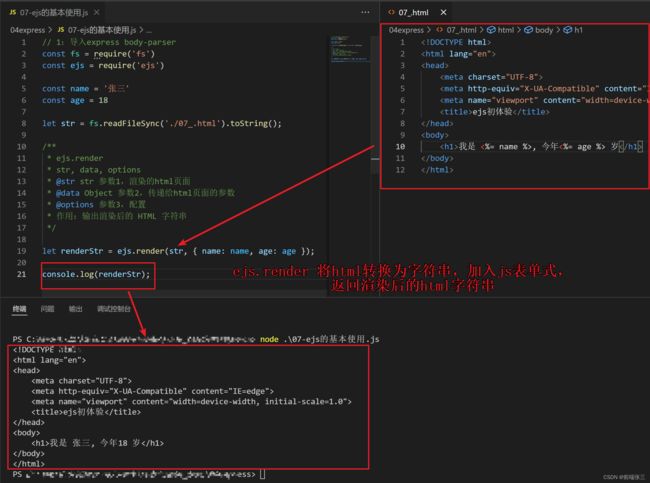Click "const ejs = require('ejs')" on line 3

[103, 66]
